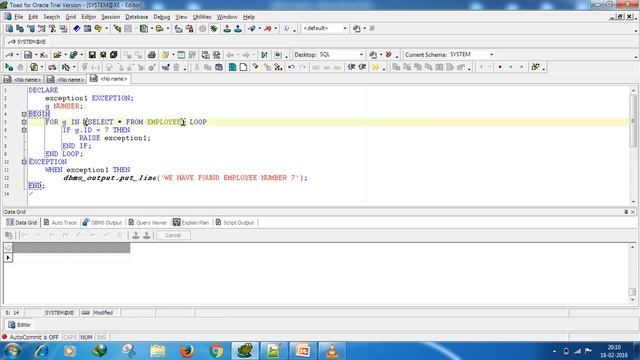Open Google Chrome from taskbar
Image resolution: width=640 pixels, height=360 pixels.
(216, 351)
